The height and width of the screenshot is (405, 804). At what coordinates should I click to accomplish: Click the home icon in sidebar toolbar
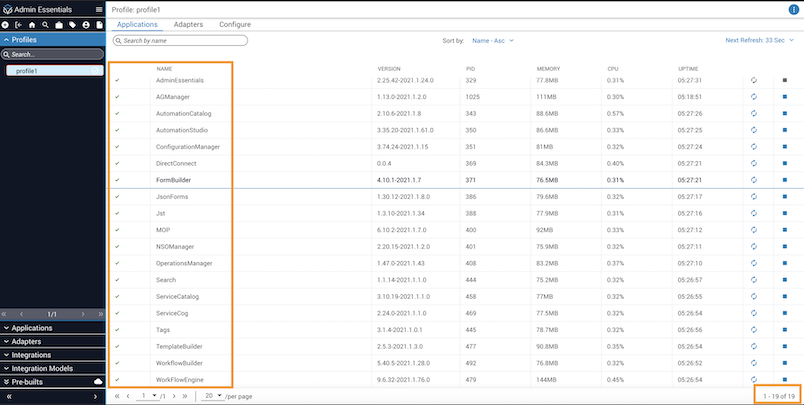[32, 24]
